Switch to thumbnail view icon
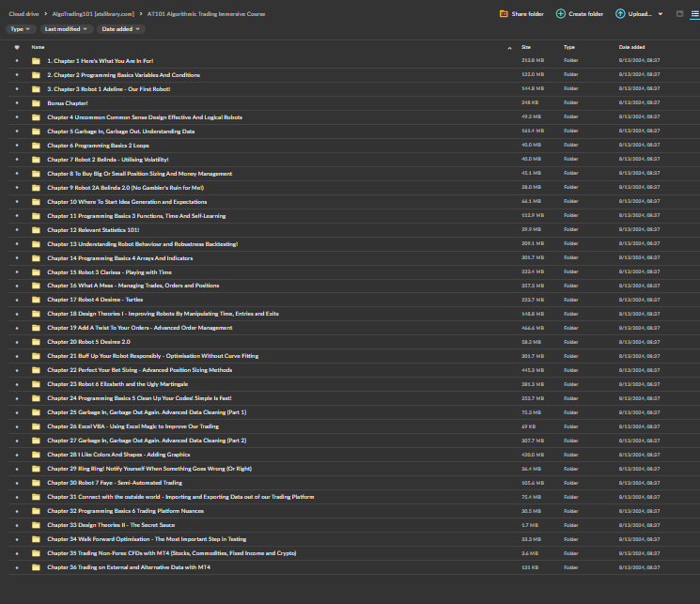This screenshot has height=604, width=700. click(679, 14)
